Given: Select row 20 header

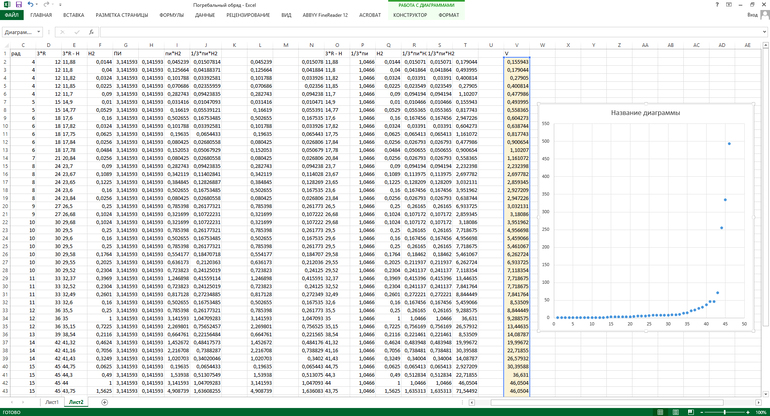Looking at the screenshot, I should click(x=5, y=206).
